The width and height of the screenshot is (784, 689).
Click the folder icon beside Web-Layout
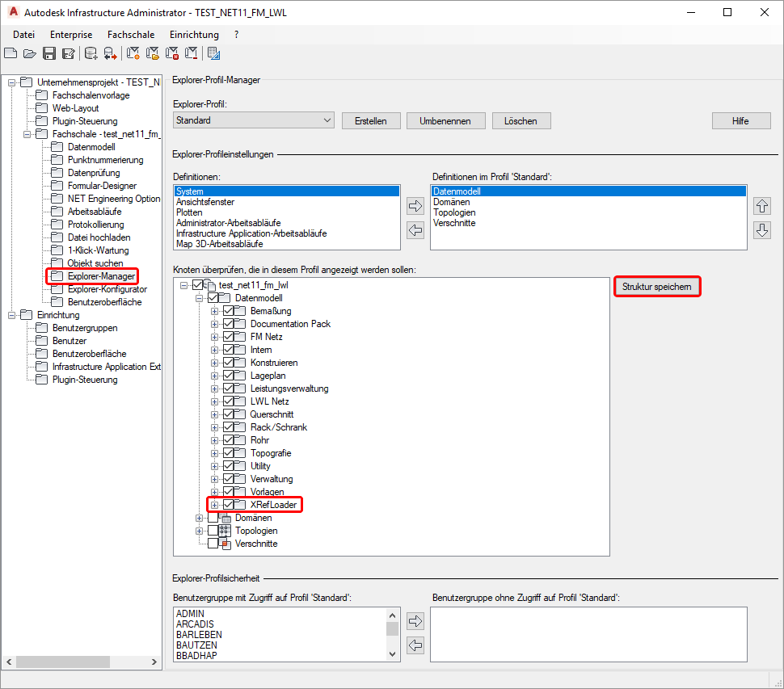(42, 108)
